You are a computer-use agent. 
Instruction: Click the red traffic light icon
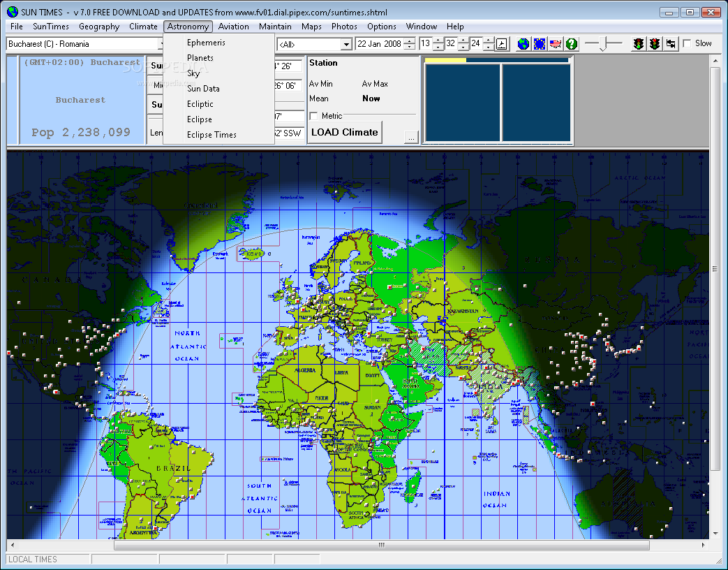pyautogui.click(x=655, y=44)
